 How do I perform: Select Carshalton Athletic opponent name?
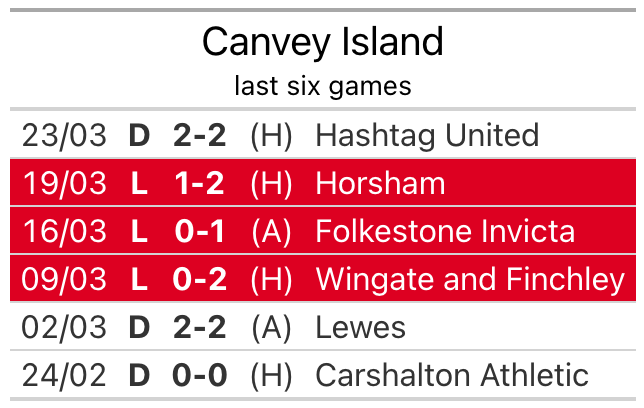(x=451, y=375)
